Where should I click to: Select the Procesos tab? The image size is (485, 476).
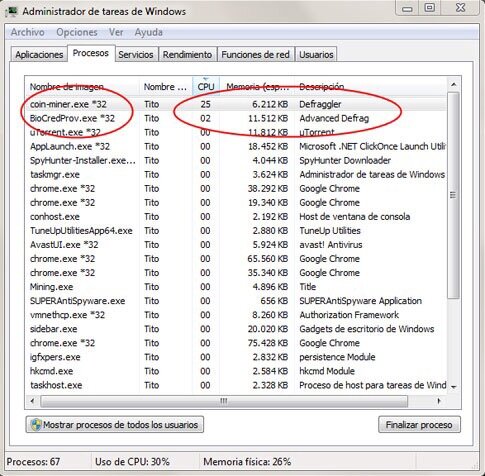pyautogui.click(x=91, y=53)
